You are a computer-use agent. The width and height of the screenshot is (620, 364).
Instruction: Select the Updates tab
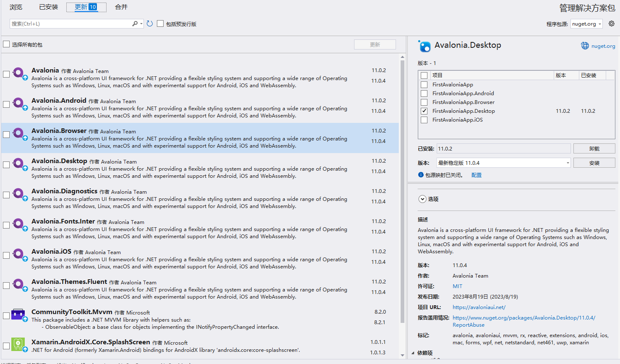(86, 7)
